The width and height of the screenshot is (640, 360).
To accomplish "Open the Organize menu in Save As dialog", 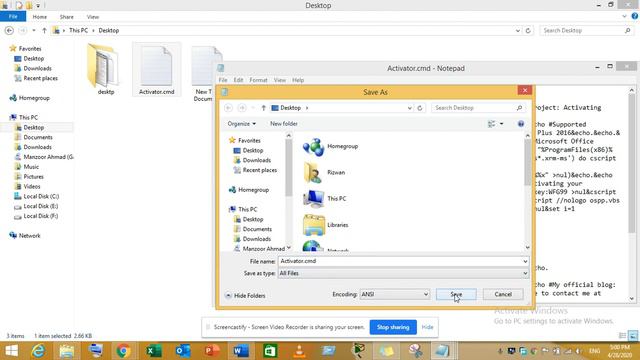I will (x=242, y=124).
